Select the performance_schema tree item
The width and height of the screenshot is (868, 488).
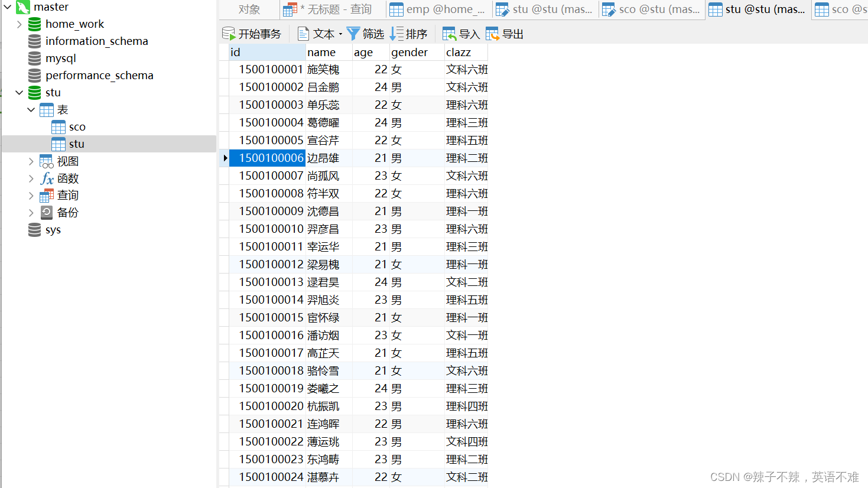point(99,76)
